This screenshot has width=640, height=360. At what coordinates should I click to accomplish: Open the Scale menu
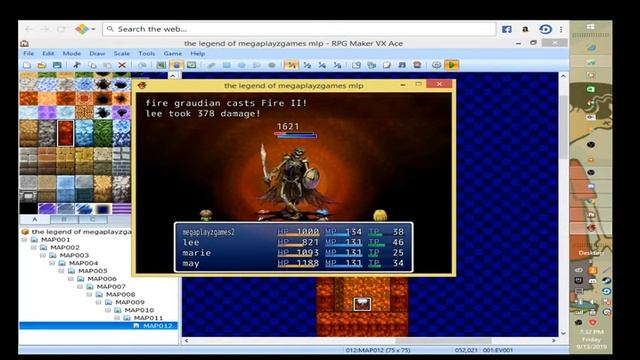click(x=122, y=53)
